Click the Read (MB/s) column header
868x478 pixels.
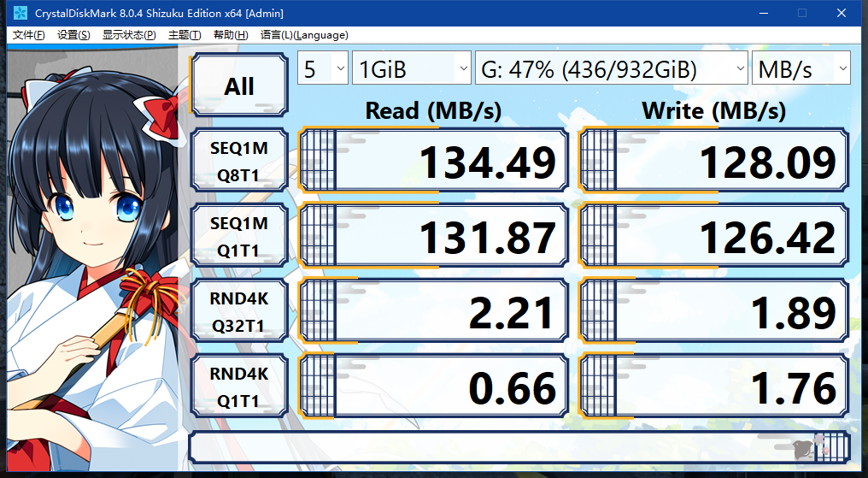(433, 110)
